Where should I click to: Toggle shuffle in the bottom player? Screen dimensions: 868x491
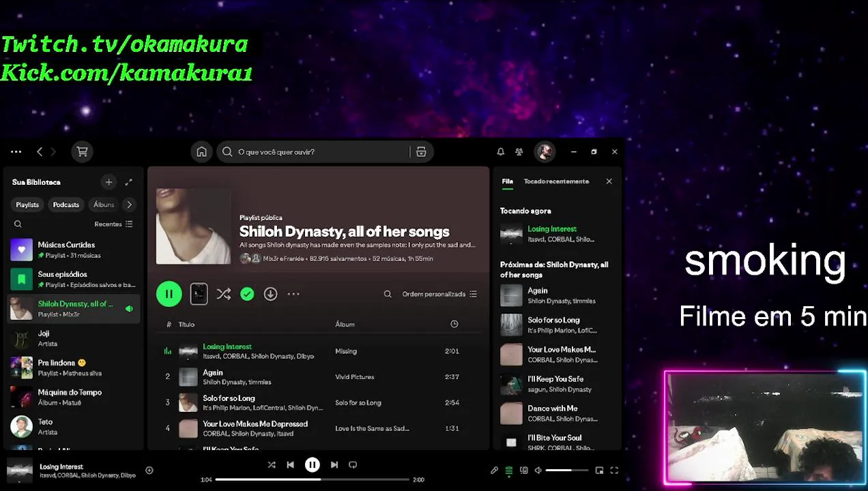pos(272,465)
